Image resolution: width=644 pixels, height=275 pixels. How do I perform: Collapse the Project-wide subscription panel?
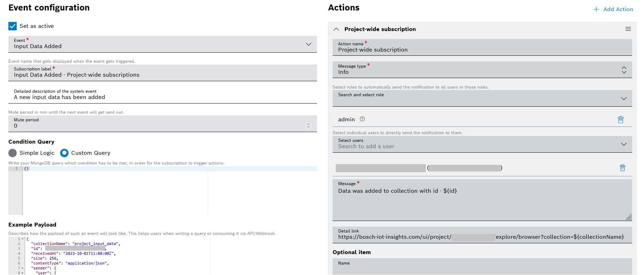coord(336,29)
